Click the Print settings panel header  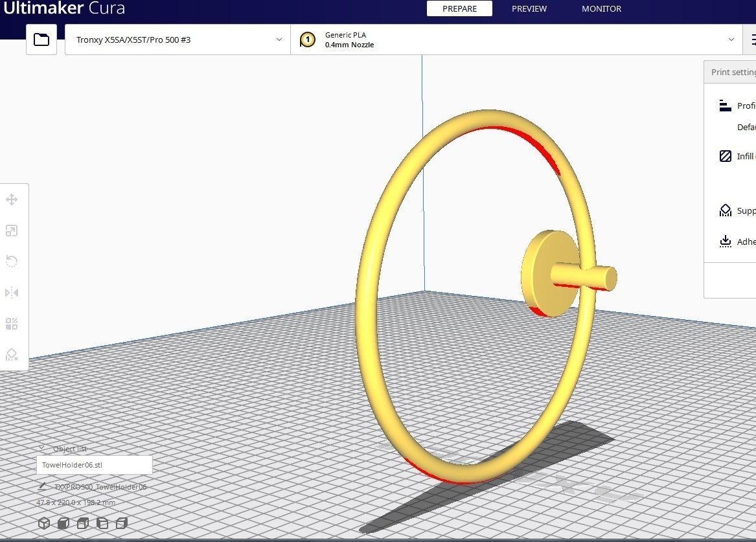pos(730,72)
